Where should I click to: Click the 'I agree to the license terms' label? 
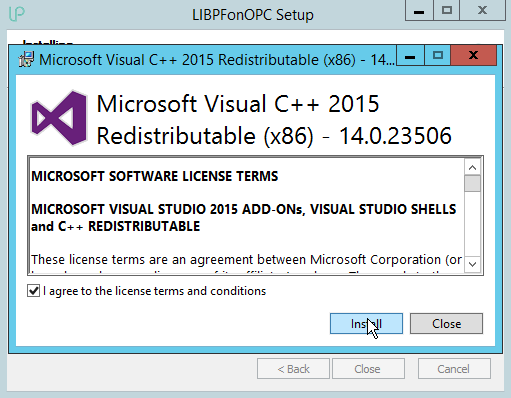click(x=154, y=291)
